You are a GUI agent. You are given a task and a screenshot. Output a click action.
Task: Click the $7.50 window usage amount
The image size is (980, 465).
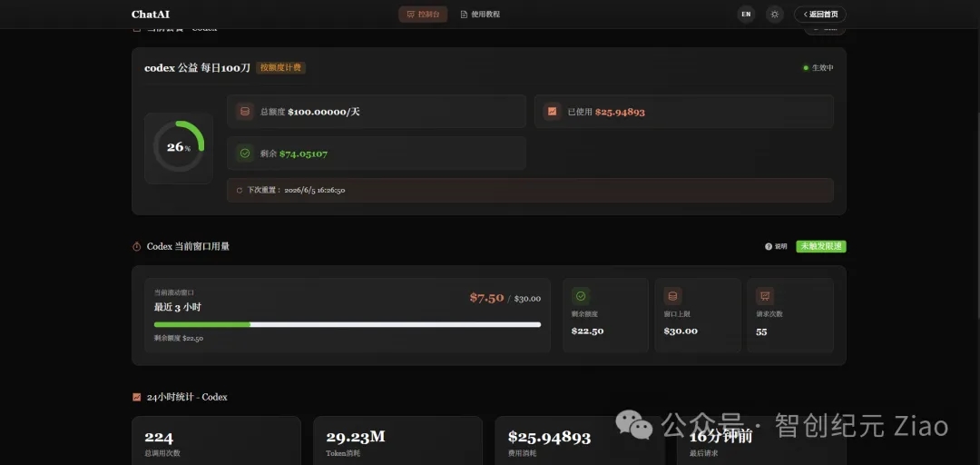click(487, 298)
